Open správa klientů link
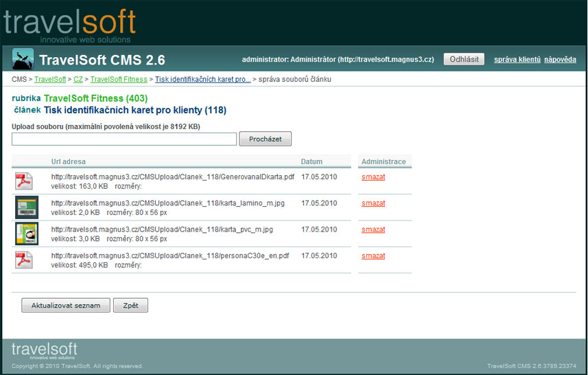Screen dimensions: 588x375 tap(517, 59)
